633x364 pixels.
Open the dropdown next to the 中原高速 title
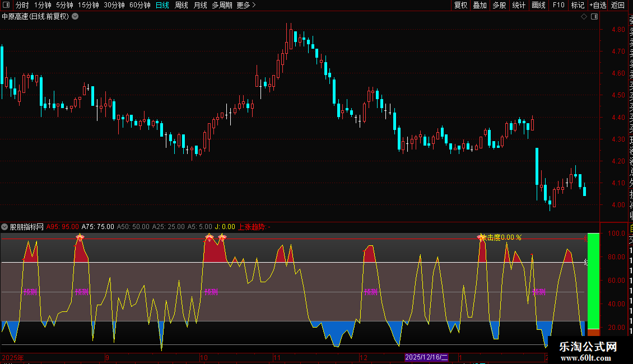(75, 16)
